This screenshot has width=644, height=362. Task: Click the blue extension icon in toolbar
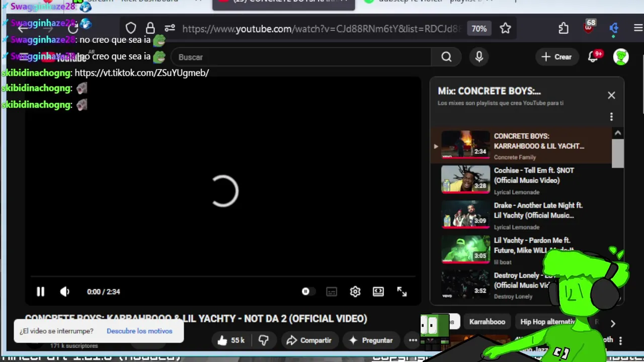tap(614, 29)
